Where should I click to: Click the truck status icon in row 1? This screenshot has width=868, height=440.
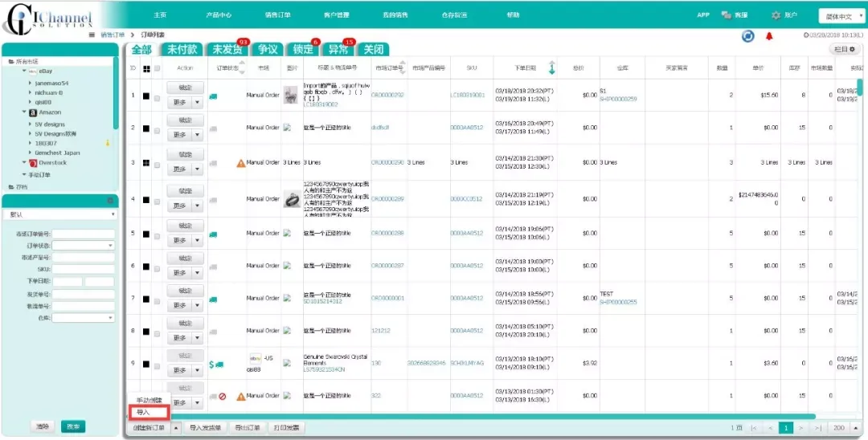point(213,96)
